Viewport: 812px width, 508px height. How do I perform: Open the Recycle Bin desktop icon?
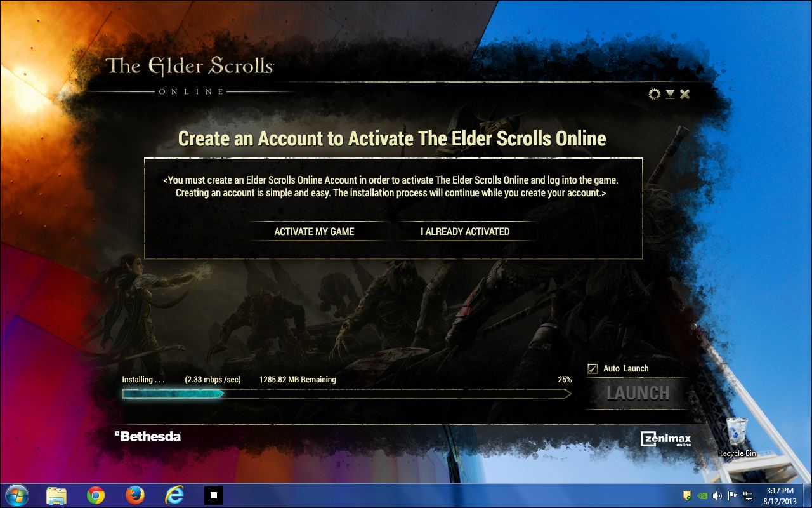[737, 437]
